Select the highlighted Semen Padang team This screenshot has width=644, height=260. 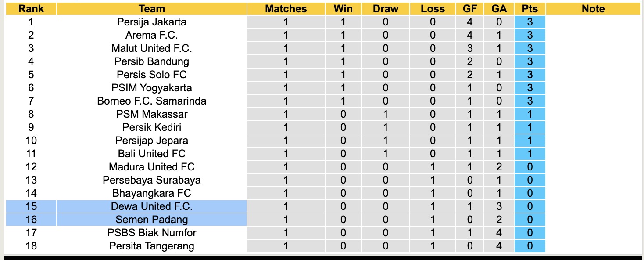point(151,220)
